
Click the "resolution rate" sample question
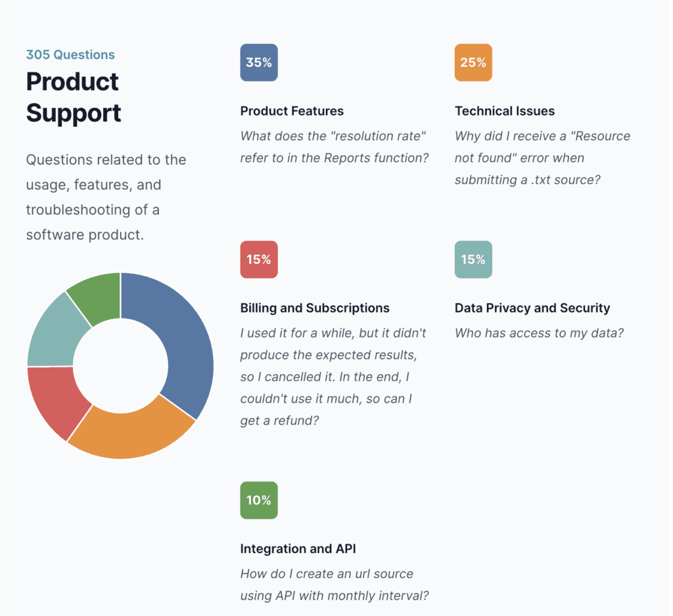[334, 147]
